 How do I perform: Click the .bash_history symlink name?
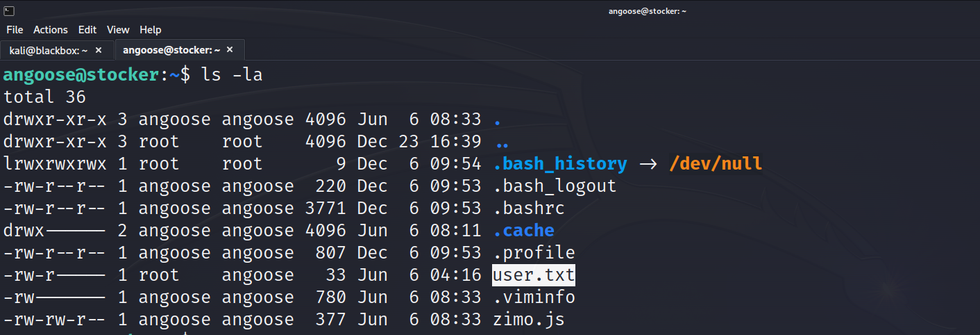pyautogui.click(x=559, y=164)
